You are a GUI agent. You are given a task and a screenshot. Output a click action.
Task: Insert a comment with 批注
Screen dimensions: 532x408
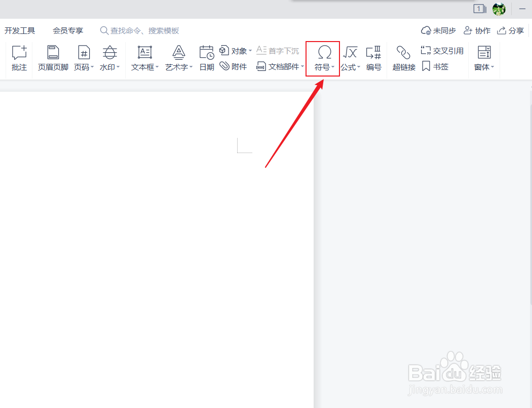[x=19, y=58]
